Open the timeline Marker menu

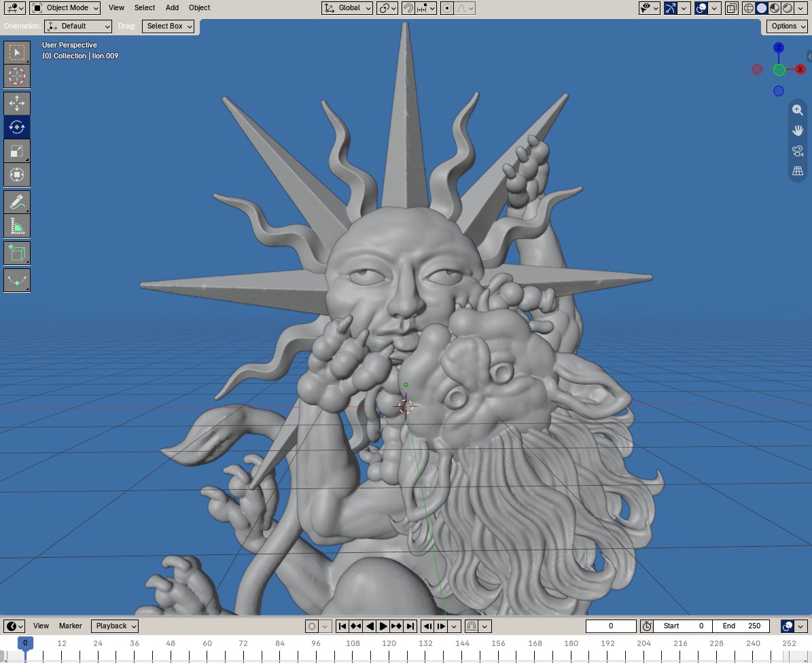point(71,626)
